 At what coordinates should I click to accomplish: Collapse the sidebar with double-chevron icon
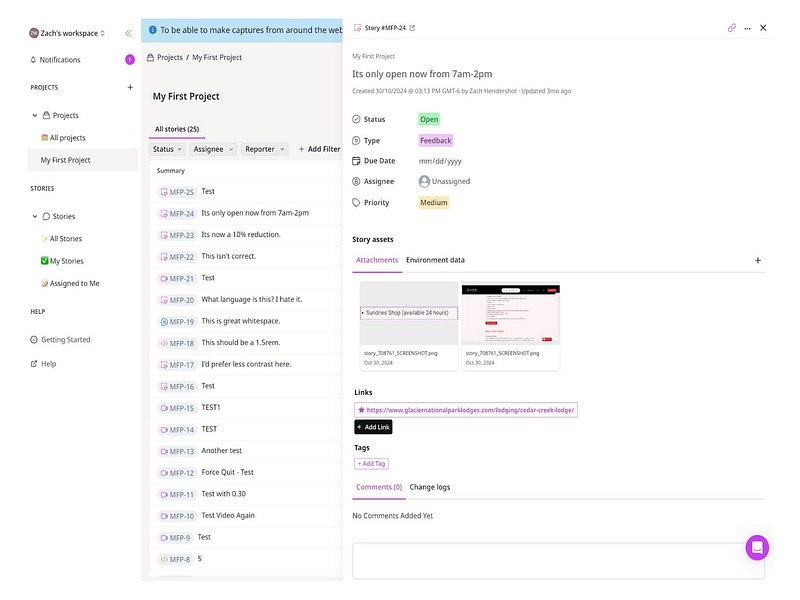tap(129, 33)
